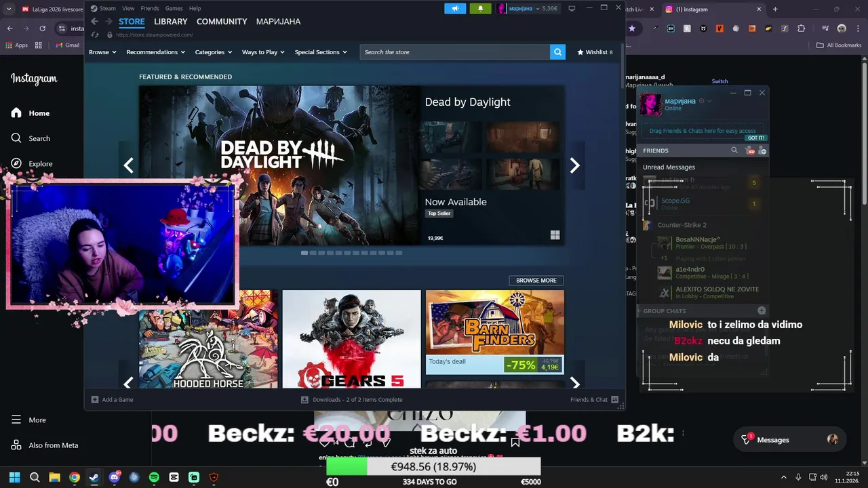Screen dimensions: 868x488
Task: Open Chrome tab search dropdown
Action: (x=9, y=9)
